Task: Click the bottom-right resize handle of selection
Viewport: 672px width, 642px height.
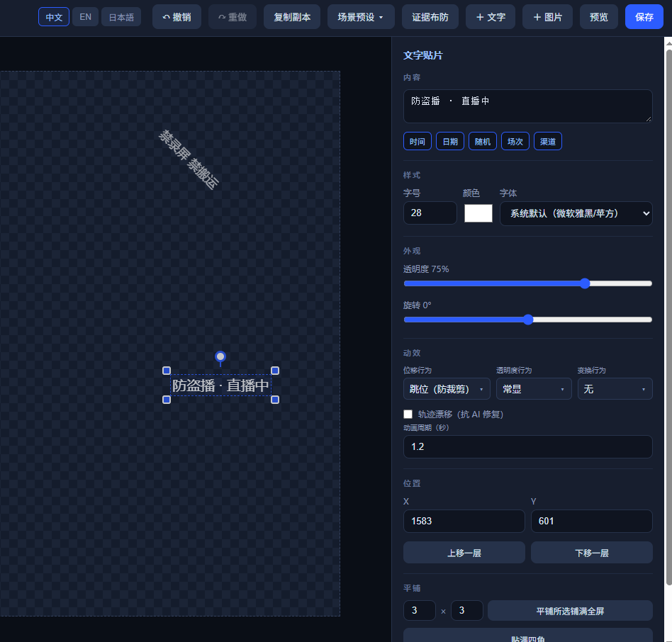Action: pyautogui.click(x=275, y=400)
